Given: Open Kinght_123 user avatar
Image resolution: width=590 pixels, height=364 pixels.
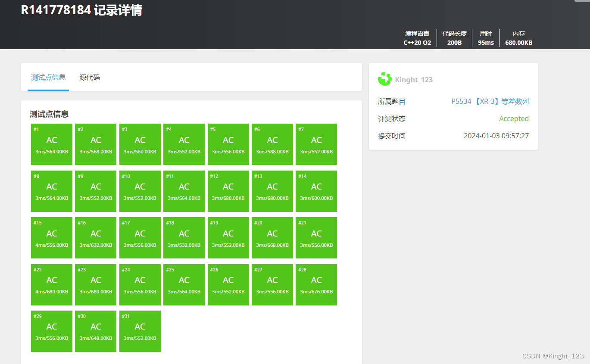Looking at the screenshot, I should pyautogui.click(x=385, y=79).
